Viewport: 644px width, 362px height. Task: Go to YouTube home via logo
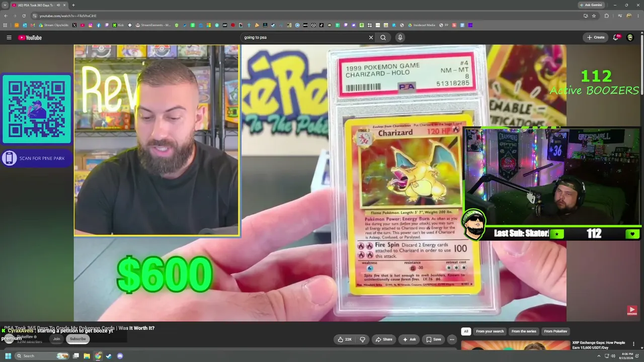click(30, 37)
